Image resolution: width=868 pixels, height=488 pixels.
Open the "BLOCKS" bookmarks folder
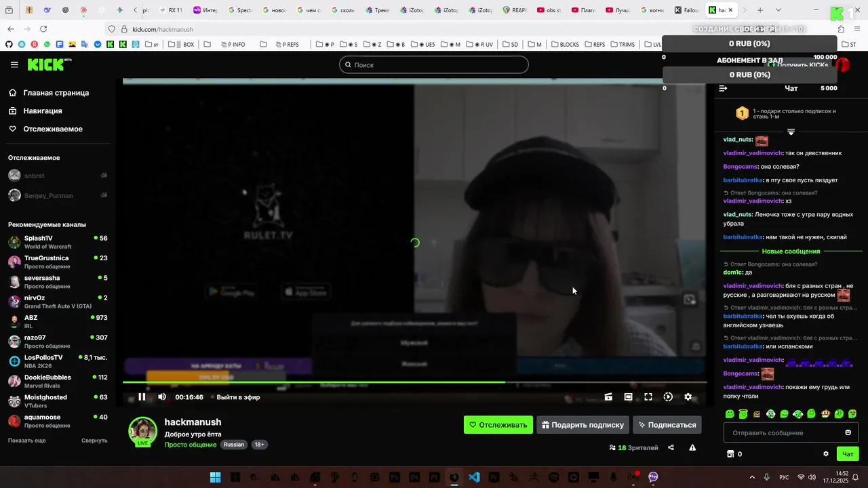[x=564, y=44]
